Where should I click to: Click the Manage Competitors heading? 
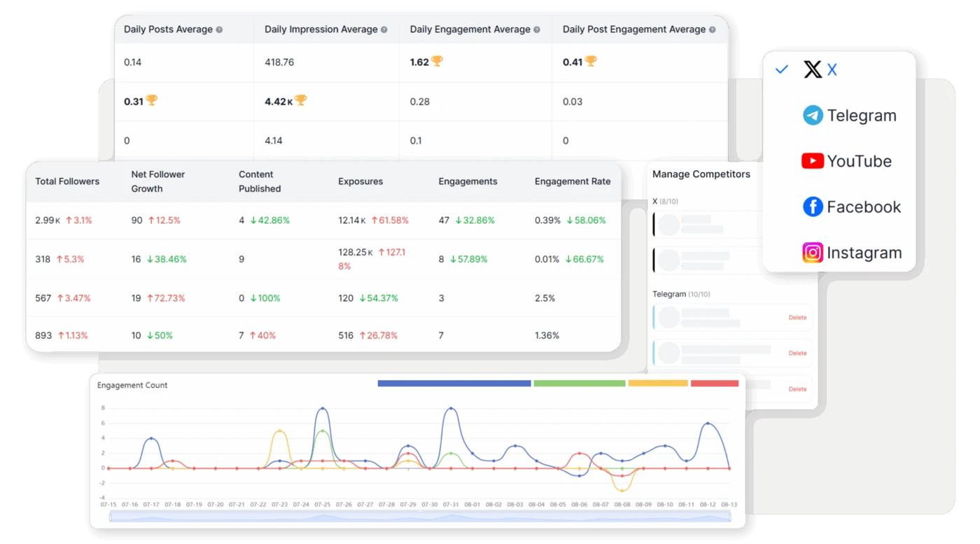click(701, 174)
